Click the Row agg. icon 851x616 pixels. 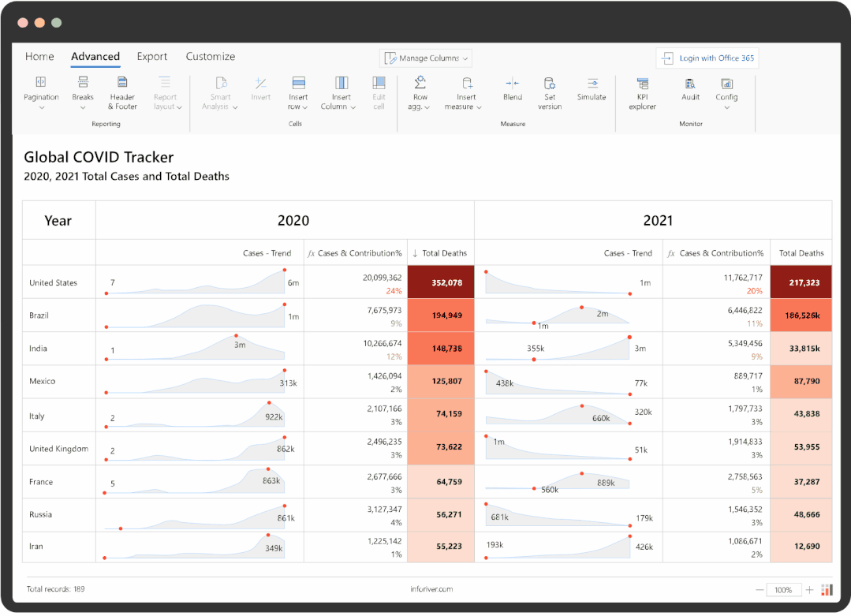pyautogui.click(x=420, y=83)
